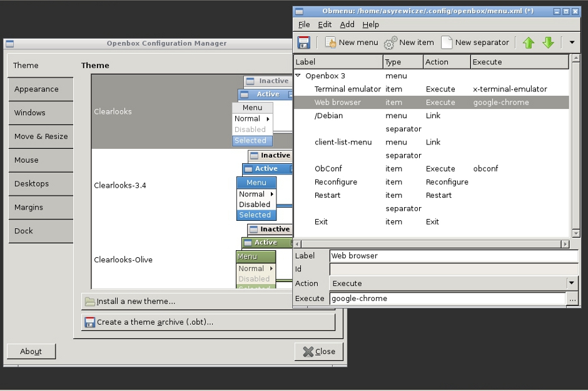
Task: Open the File menu in Obmenu
Action: (304, 24)
